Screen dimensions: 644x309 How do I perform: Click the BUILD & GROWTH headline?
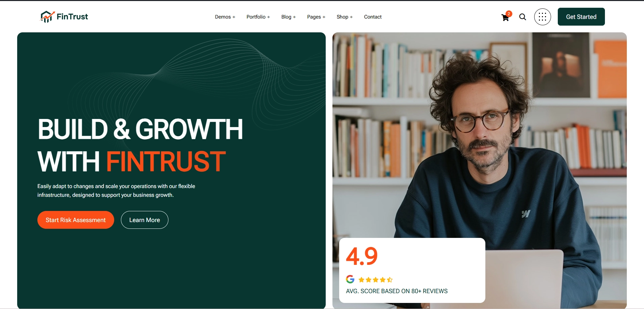coord(140,129)
